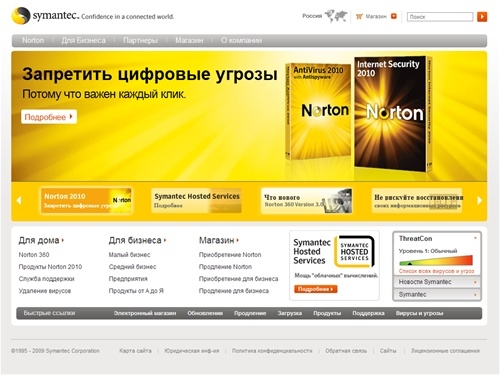Expand the ThreatCon panel arrow
The image size is (500, 375).
[x=475, y=238]
